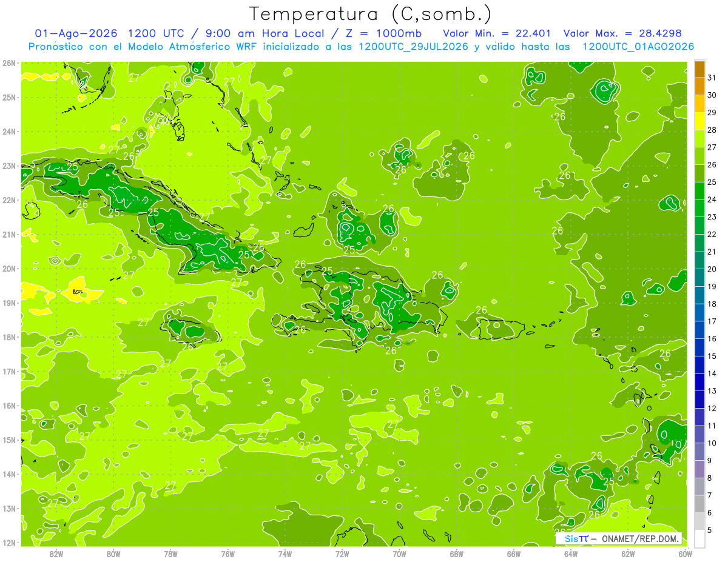Screen dimensions: 728x562
Task: Click the colorbar legend's "15" value label
Action: [x=712, y=356]
